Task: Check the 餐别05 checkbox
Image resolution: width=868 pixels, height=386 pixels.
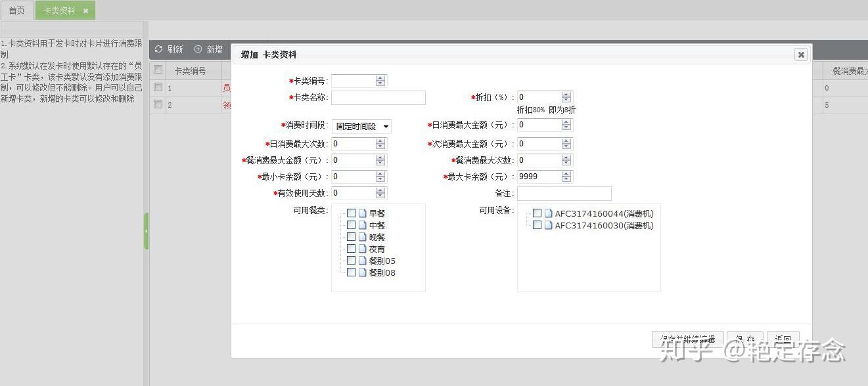Action: [351, 261]
